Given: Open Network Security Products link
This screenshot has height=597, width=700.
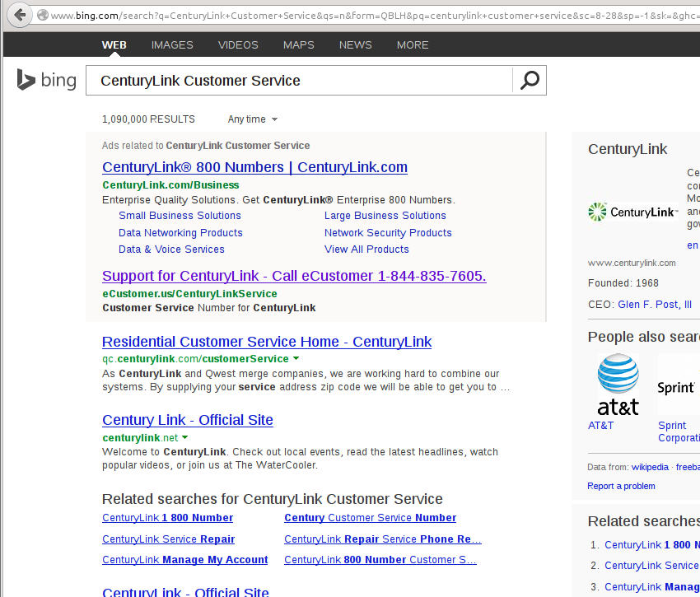Looking at the screenshot, I should pos(388,233).
